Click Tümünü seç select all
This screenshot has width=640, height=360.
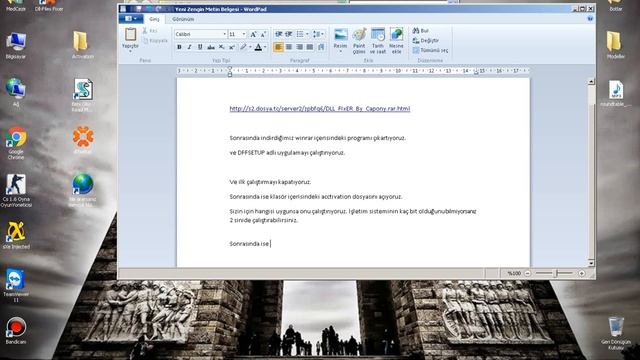coord(430,51)
